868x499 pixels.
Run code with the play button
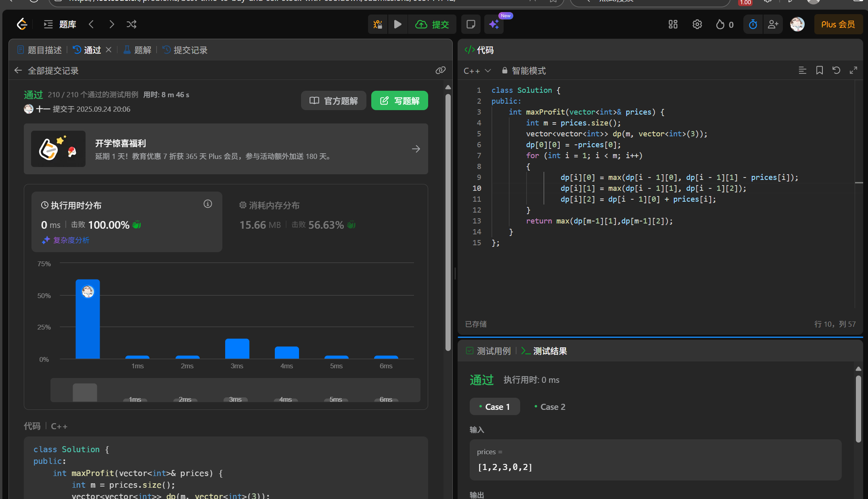397,25
